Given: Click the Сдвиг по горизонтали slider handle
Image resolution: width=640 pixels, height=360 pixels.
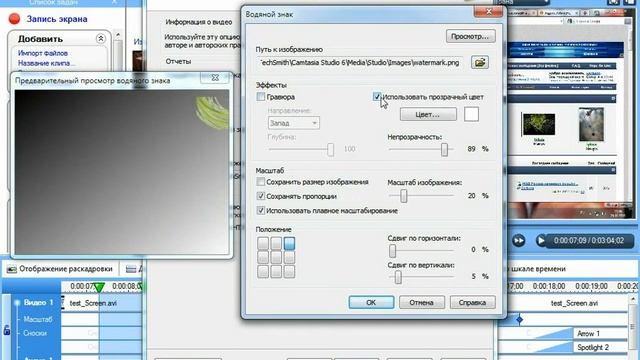Looking at the screenshot, I should click(x=392, y=250).
